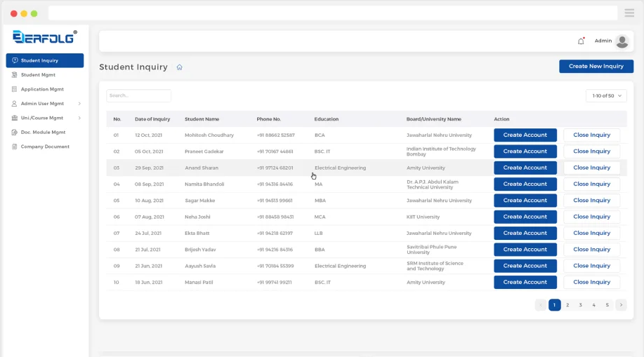
Task: Create Account for Mohitosh Choudhary
Action: click(x=525, y=135)
